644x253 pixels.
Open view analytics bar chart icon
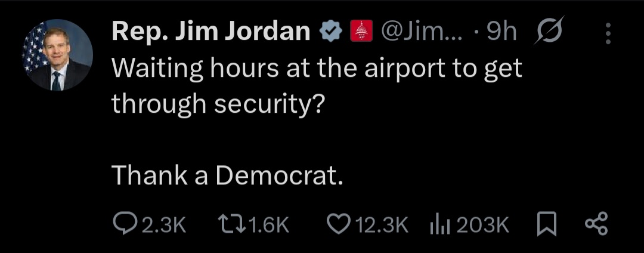tap(439, 224)
